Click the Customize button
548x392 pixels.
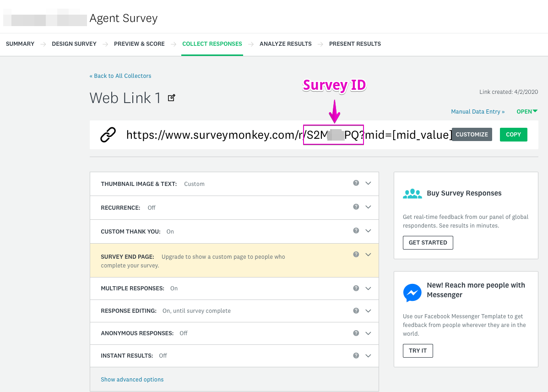(x=472, y=135)
